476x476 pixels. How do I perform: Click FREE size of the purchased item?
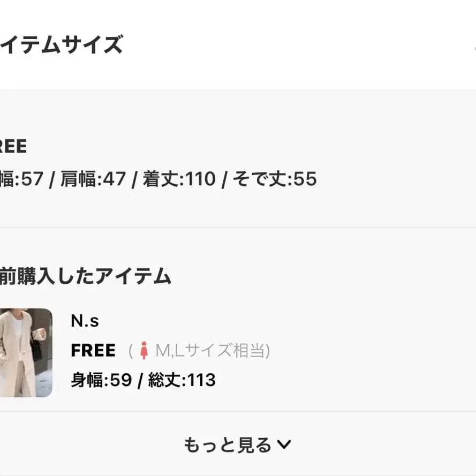pyautogui.click(x=93, y=351)
